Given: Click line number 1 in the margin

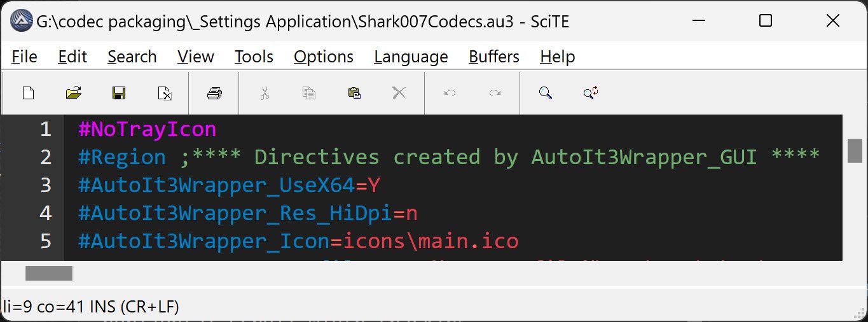Looking at the screenshot, I should coord(45,129).
